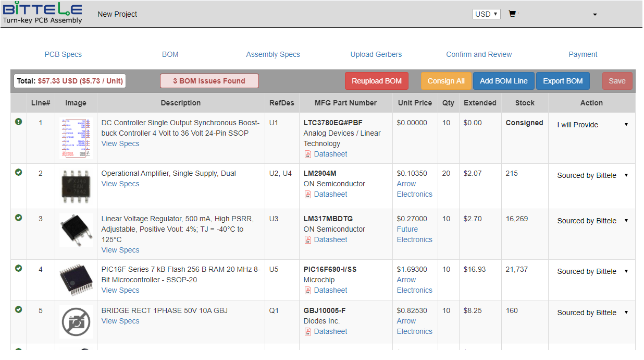
Task: Click the 3 BOM Issues Found button
Action: pos(209,81)
